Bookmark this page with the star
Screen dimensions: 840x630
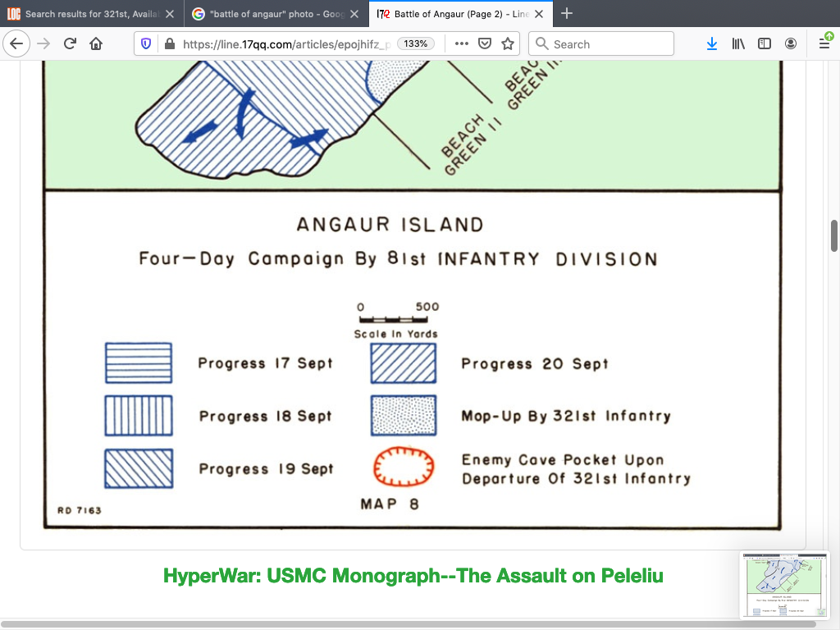click(x=508, y=44)
